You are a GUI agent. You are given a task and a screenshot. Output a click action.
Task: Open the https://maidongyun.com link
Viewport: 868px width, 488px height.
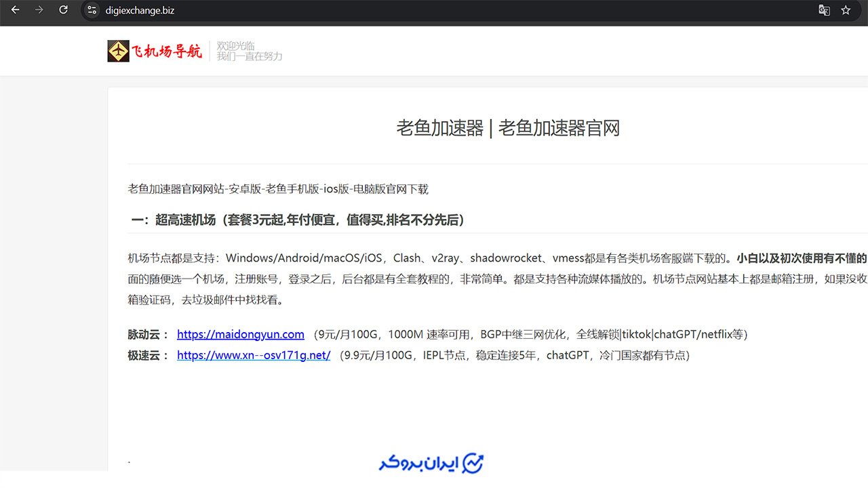241,334
